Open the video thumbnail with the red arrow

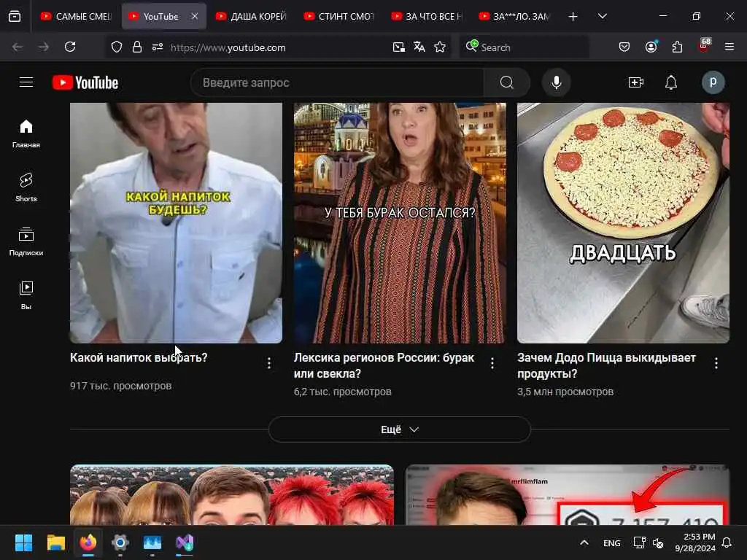click(x=568, y=495)
